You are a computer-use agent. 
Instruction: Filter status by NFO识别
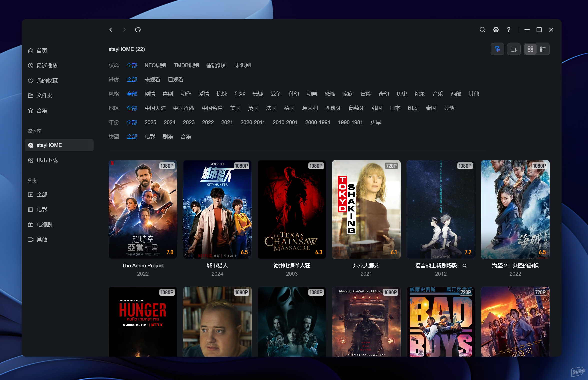pos(155,65)
